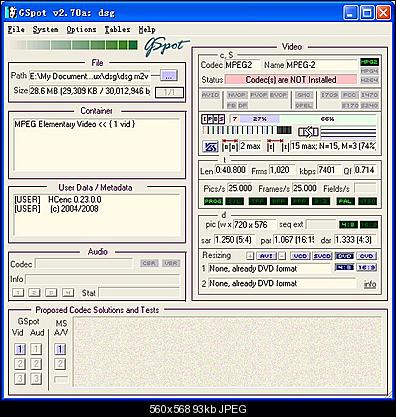Click the Len field showing 0:40.800

pos(231,170)
